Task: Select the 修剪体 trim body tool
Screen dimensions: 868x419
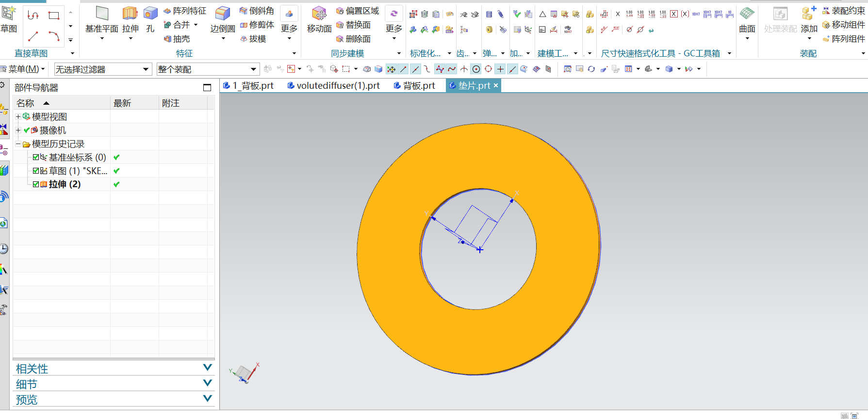Action: click(x=257, y=25)
